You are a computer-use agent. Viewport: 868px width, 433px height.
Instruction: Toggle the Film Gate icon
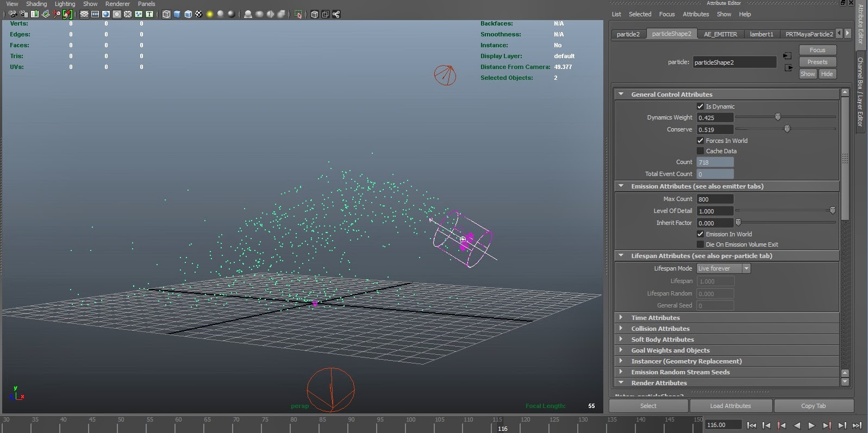pos(95,14)
